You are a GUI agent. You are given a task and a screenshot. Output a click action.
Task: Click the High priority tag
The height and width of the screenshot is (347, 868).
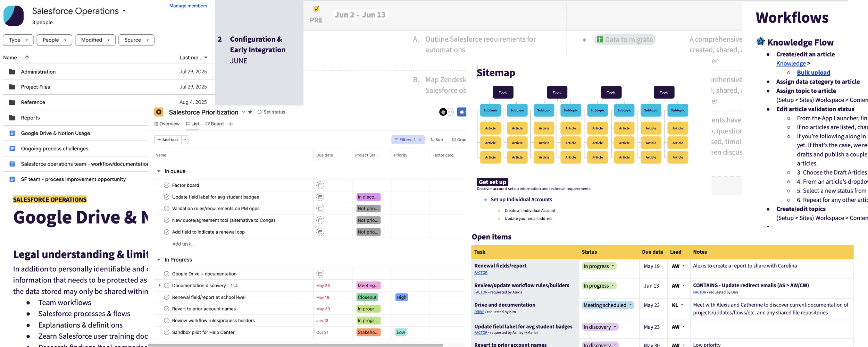coord(401,297)
